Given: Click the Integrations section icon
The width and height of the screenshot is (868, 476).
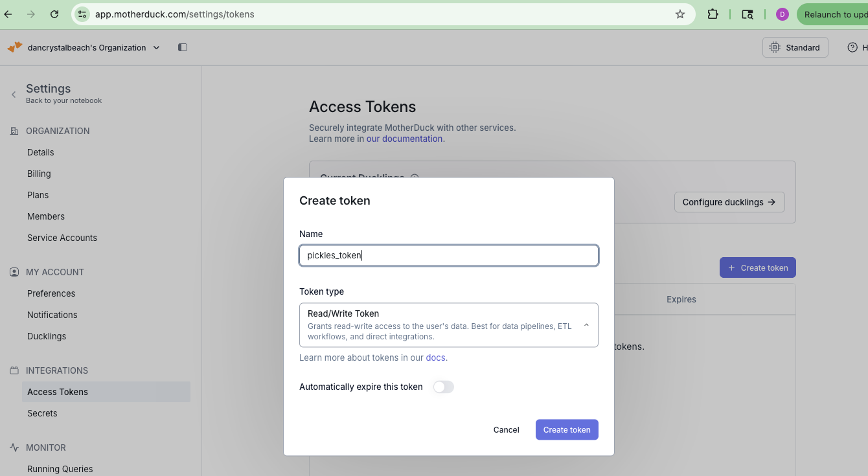Looking at the screenshot, I should pyautogui.click(x=14, y=370).
